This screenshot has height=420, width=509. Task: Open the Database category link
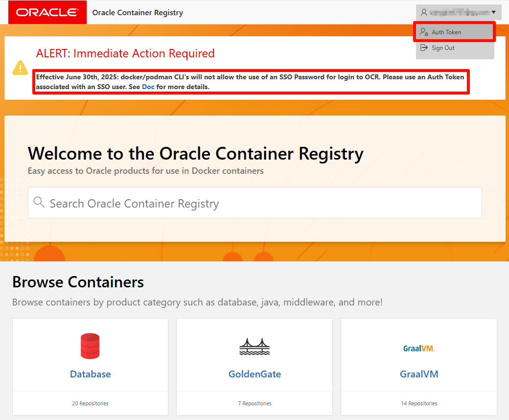91,374
